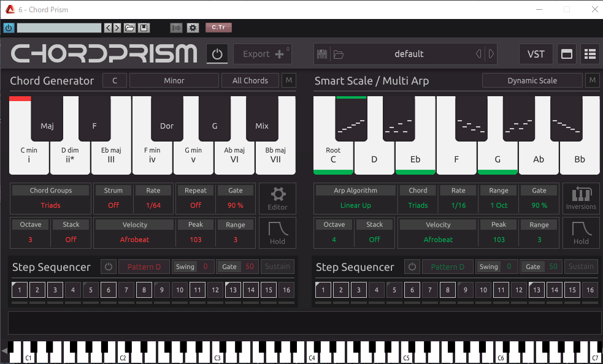The width and height of the screenshot is (603, 364).
Task: Open the Minor scale dropdown
Action: (x=174, y=81)
